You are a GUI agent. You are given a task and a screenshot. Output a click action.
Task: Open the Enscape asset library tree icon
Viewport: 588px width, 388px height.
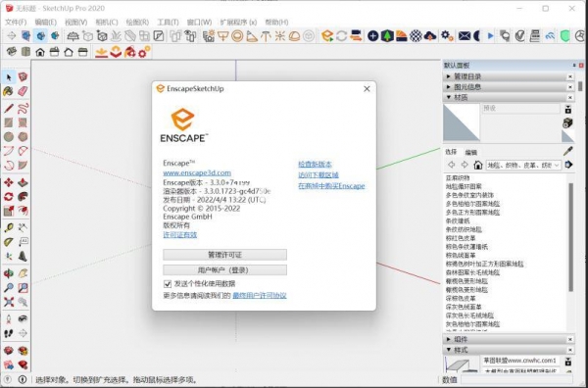(387, 36)
